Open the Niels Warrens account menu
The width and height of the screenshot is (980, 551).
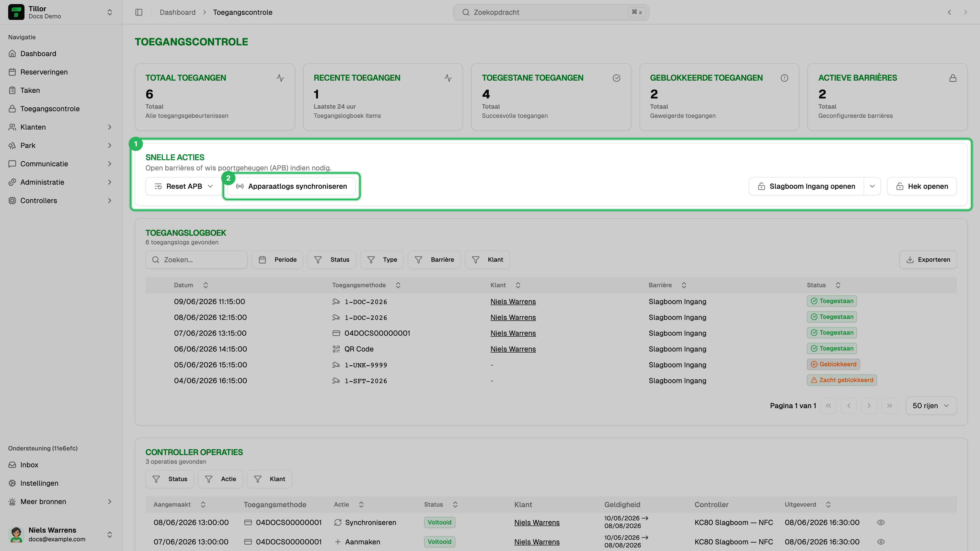click(61, 534)
